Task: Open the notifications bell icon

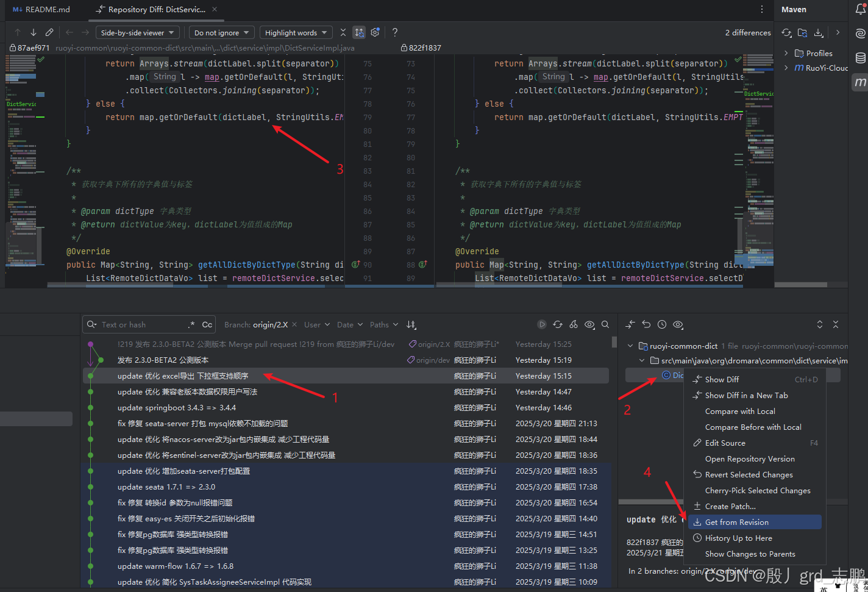Action: (860, 9)
